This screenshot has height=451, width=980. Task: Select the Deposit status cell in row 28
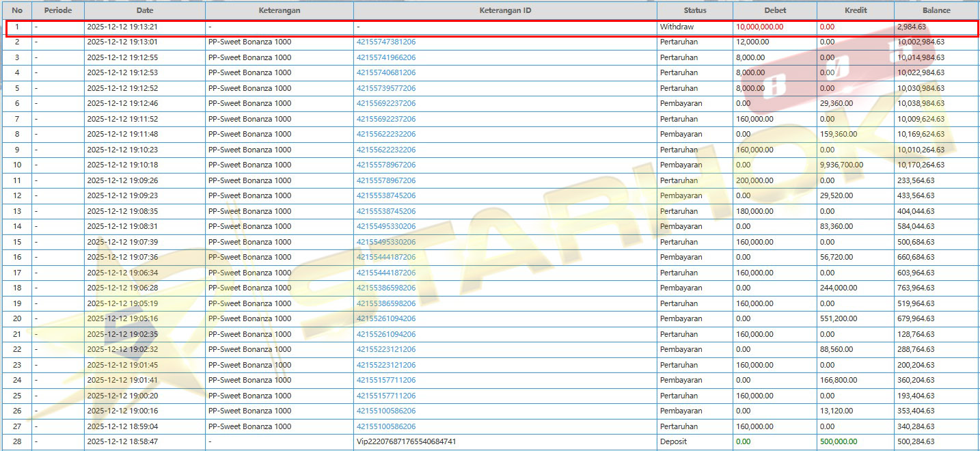[673, 442]
